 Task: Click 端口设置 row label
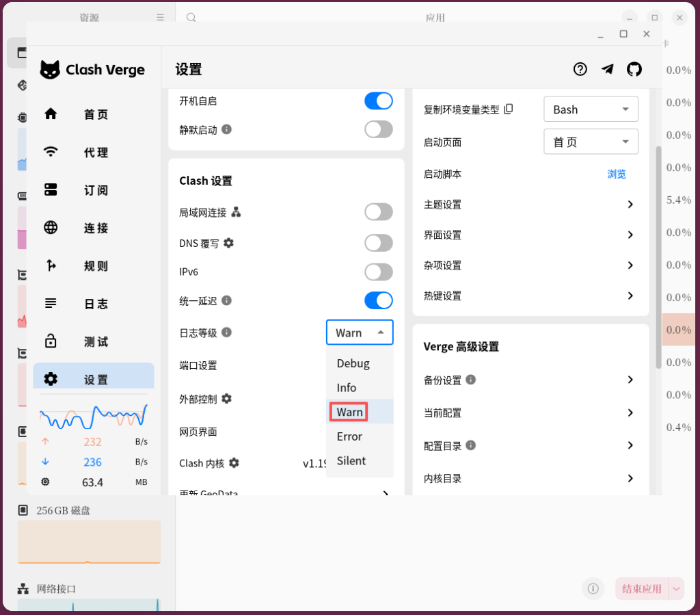click(198, 365)
